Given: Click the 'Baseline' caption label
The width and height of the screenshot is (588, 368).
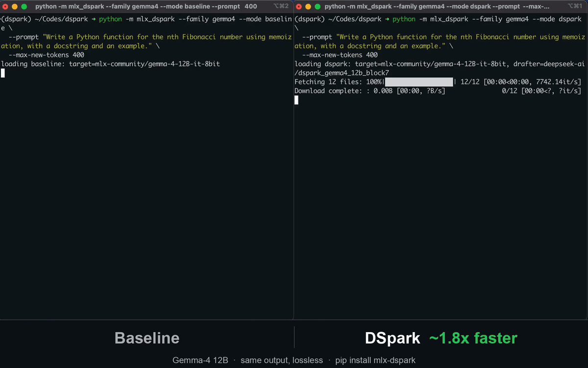Looking at the screenshot, I should 147,338.
